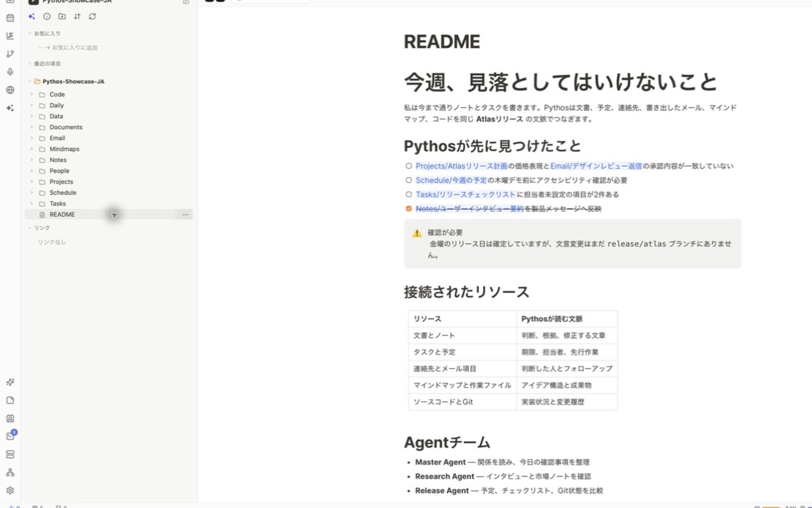This screenshot has width=812, height=508.
Task: Open settings gear in the lower rail
Action: (x=10, y=490)
